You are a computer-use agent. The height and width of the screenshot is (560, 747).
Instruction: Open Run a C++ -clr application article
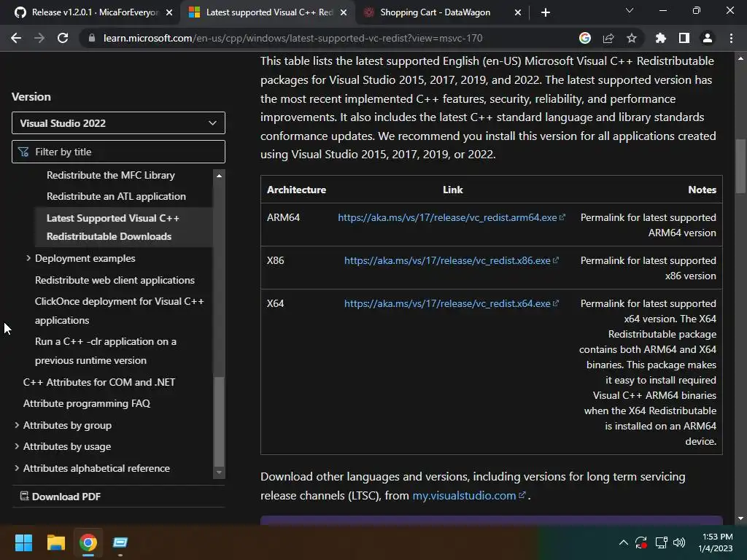(105, 351)
